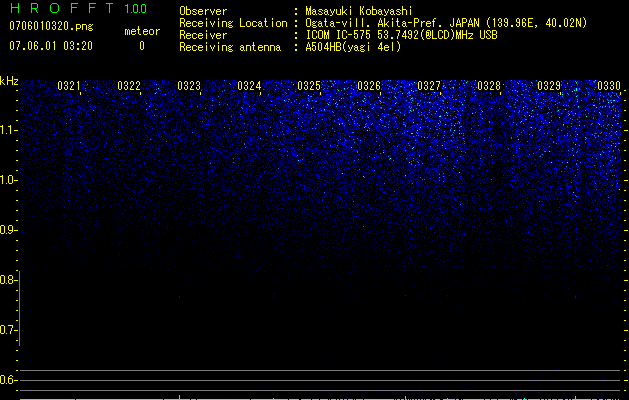The height and width of the screenshot is (400, 629).
Task: Click the 0326 time marker
Action: tap(369, 86)
